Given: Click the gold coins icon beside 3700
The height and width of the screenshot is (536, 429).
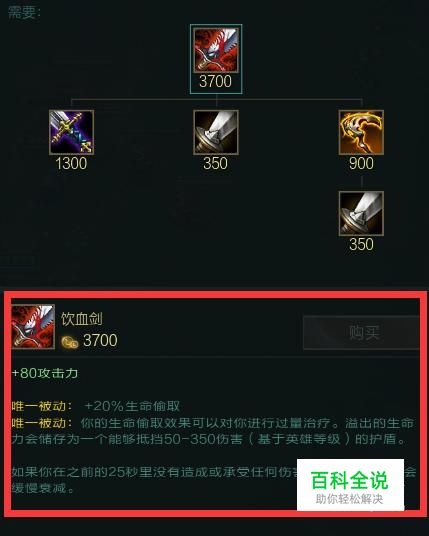Looking at the screenshot, I should tap(70, 342).
